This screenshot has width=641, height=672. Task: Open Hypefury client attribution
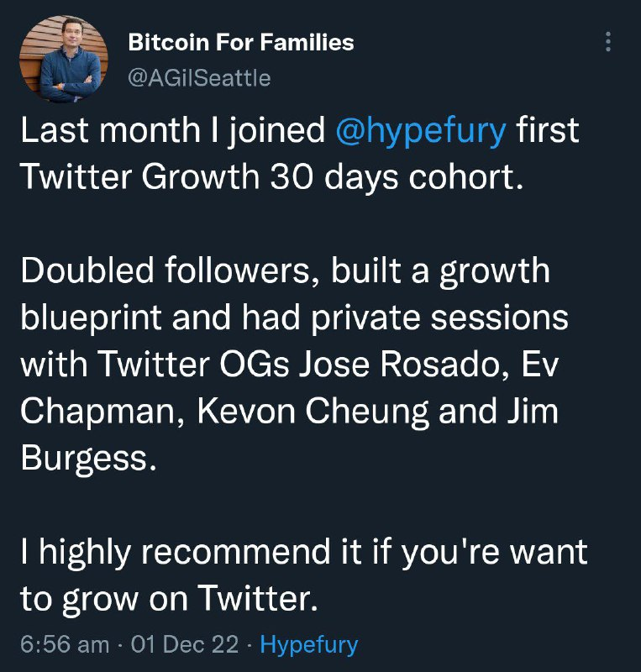(309, 645)
